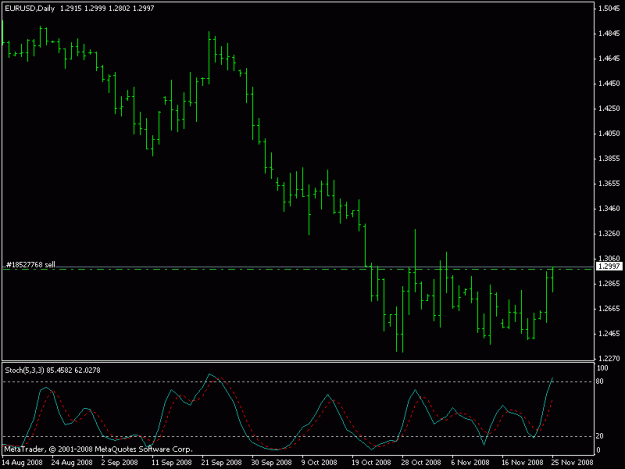
Task: Click the stochastic line's latest peak above 80
Action: [x=552, y=379]
